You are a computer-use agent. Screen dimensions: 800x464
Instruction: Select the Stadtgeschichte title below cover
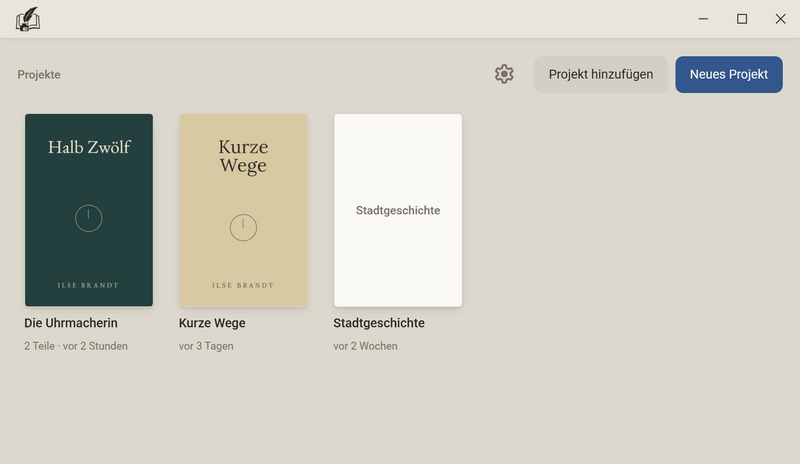(379, 323)
